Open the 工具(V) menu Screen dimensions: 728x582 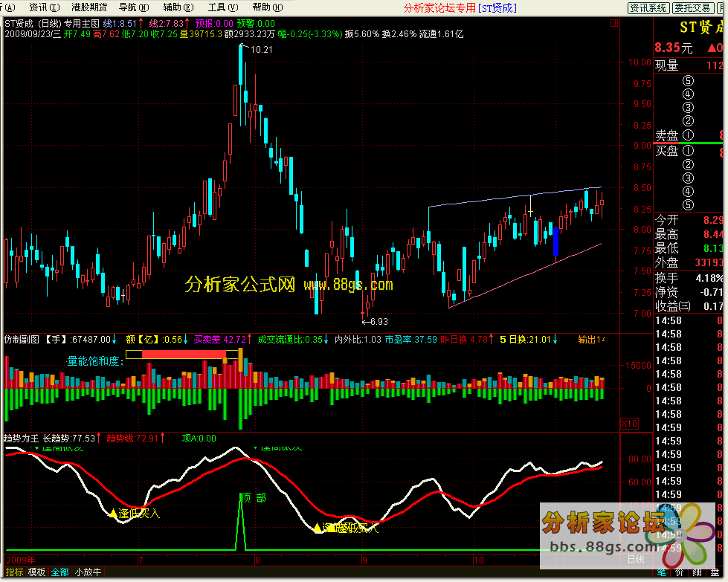223,7
